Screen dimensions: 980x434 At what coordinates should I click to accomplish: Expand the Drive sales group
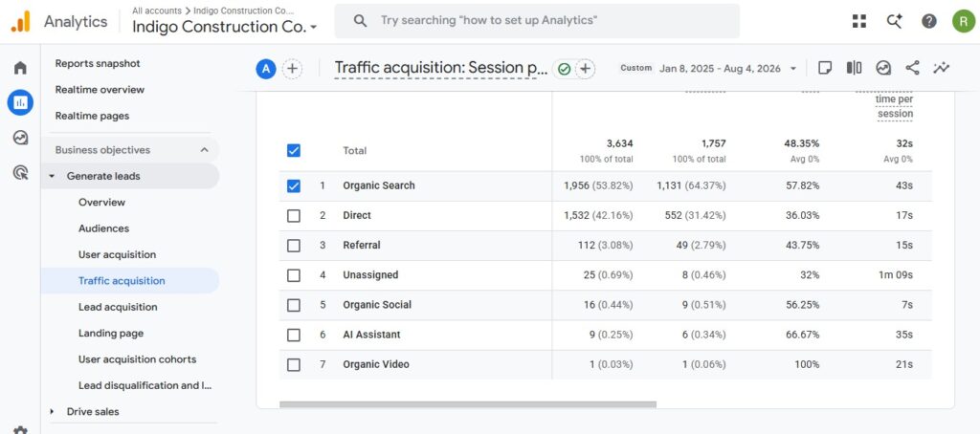[x=52, y=411]
